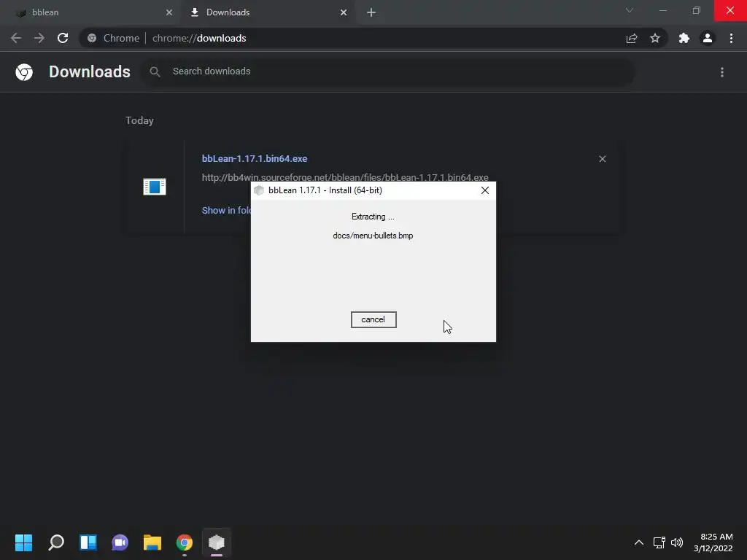Viewport: 747px width, 560px height.
Task: Click the bbLean cube icon in dialog title
Action: (x=259, y=190)
